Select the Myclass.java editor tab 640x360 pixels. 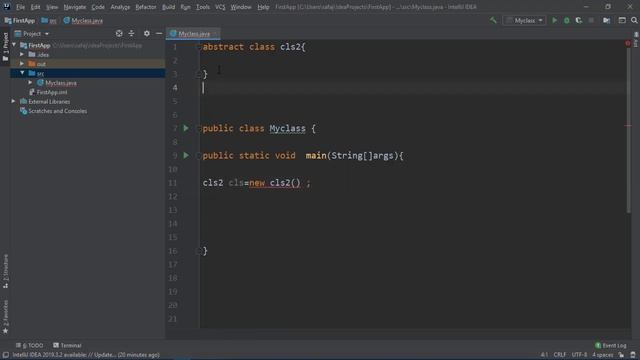[193, 34]
